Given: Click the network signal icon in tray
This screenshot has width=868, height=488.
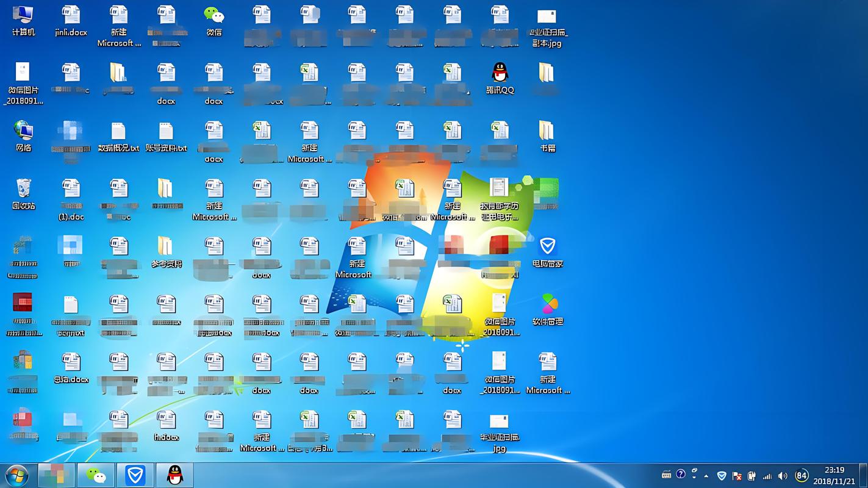Looking at the screenshot, I should (x=767, y=475).
